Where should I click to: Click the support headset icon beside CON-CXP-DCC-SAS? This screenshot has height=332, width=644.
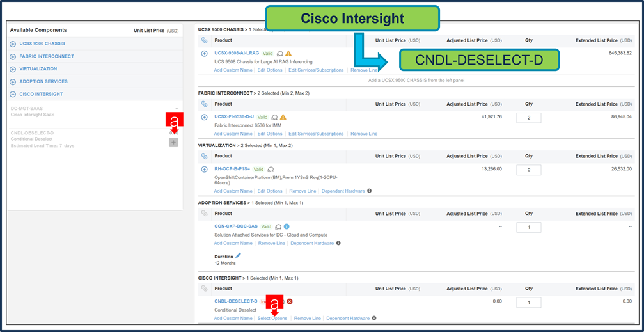[278, 226]
